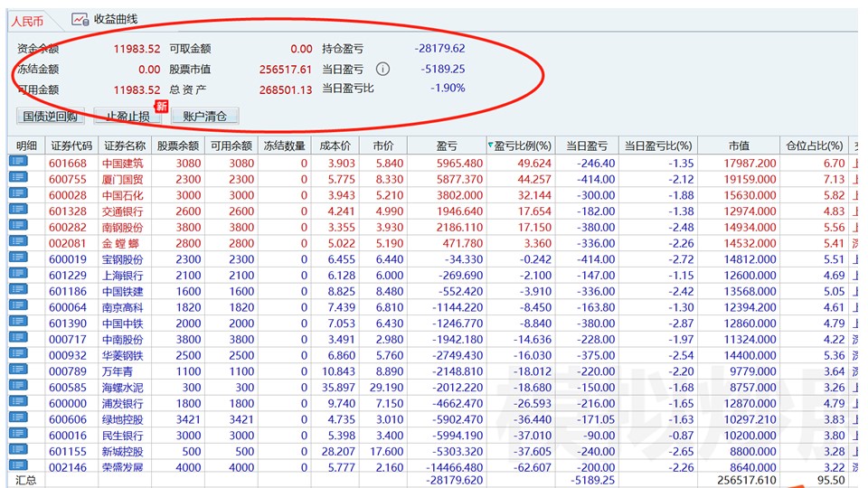Click 持仓盈亏 value -28179.62
Viewport: 868px width, 488px height.
(440, 49)
